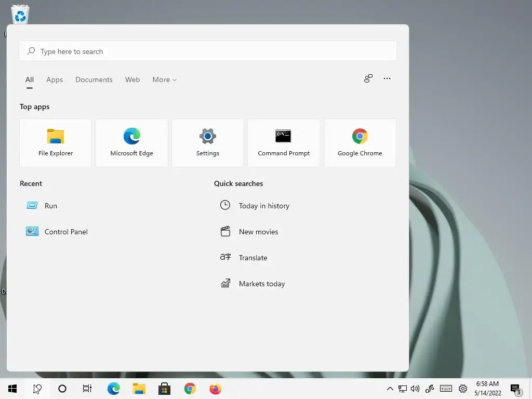Switch to the Apps search tab
Screen dimensions: 532x399
tap(55, 79)
